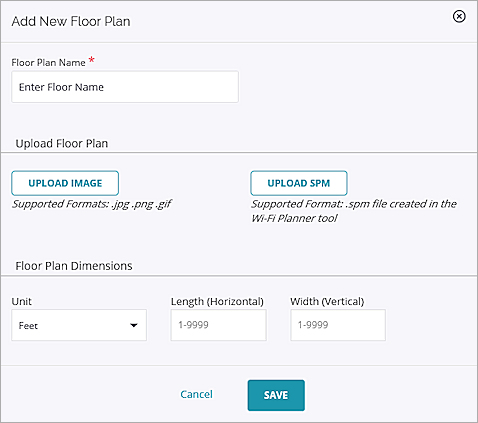Click the Upload Floor Plan section heading
This screenshot has width=478, height=423.
[62, 143]
